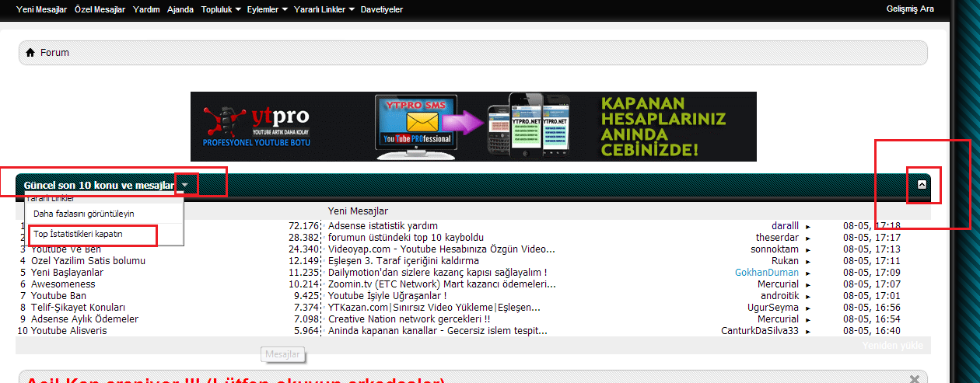
Task: View profile of user androitik
Action: tap(779, 296)
